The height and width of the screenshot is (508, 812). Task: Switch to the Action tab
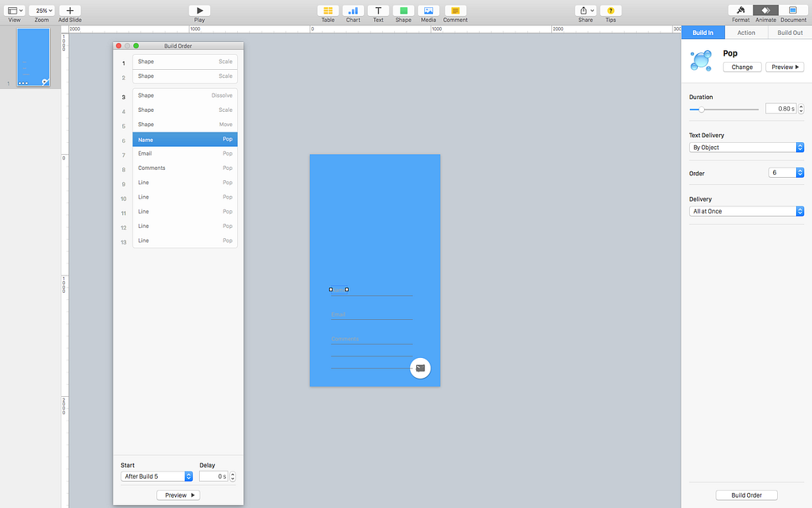[x=746, y=33]
